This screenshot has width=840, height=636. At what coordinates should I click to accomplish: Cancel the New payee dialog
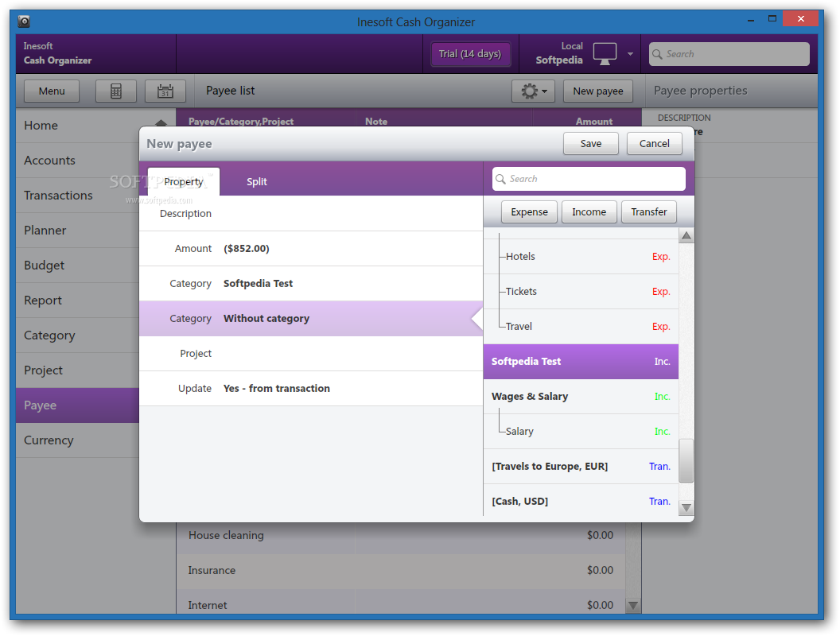[654, 143]
